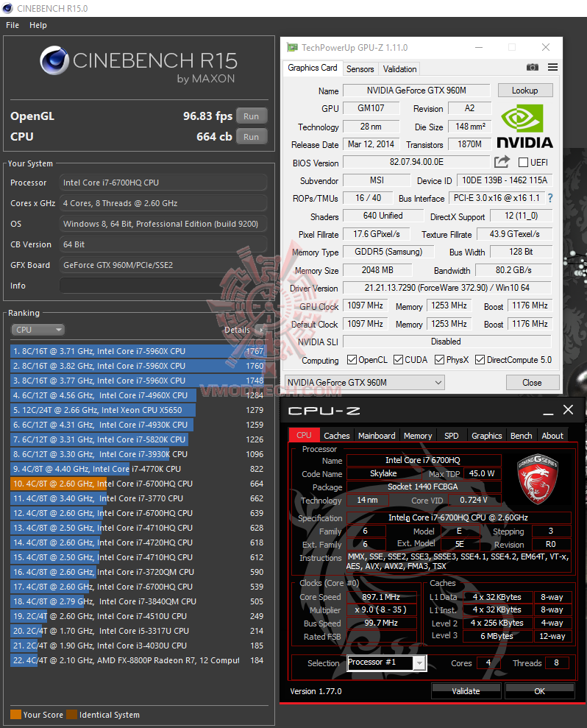Select ranking row 2 i7-5960X at 3.82 GHz
The width and height of the screenshot is (587, 728).
pos(138,367)
